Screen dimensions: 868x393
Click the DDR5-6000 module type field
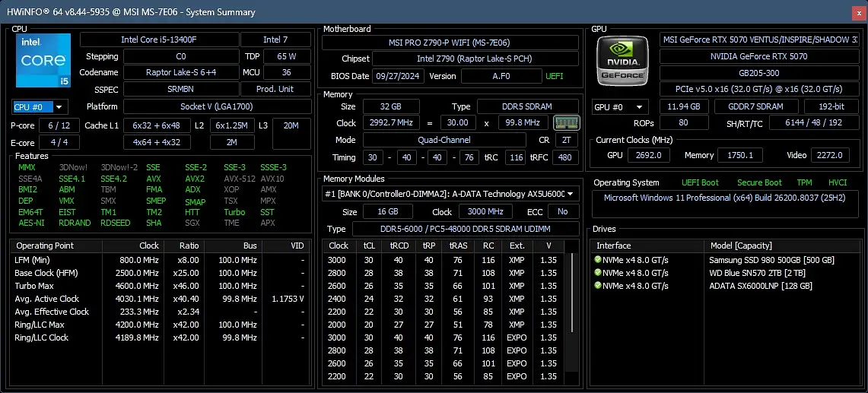pos(466,229)
